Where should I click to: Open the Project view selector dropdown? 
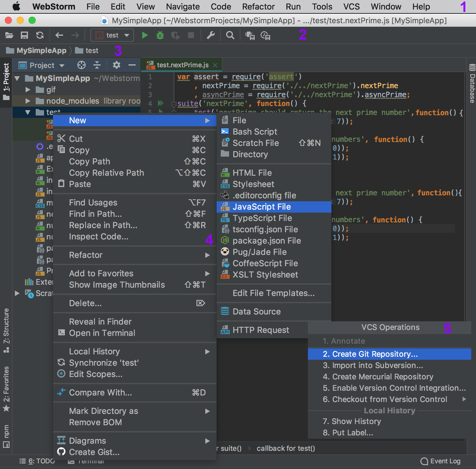(42, 65)
